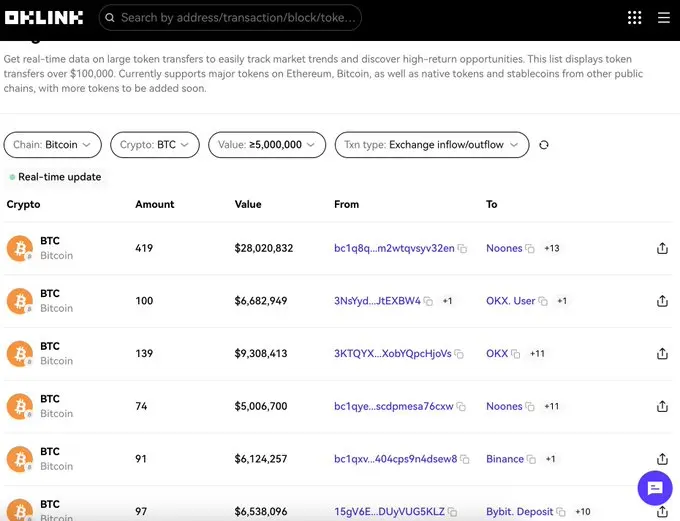Copy address 3NsYyd...JtEXBW4

tap(428, 301)
